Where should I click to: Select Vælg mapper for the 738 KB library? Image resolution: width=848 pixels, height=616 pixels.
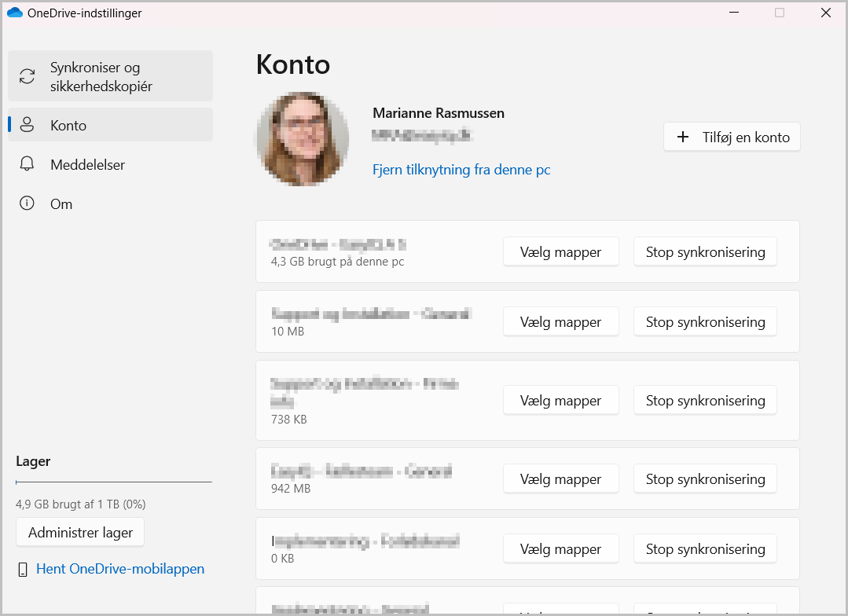click(561, 400)
